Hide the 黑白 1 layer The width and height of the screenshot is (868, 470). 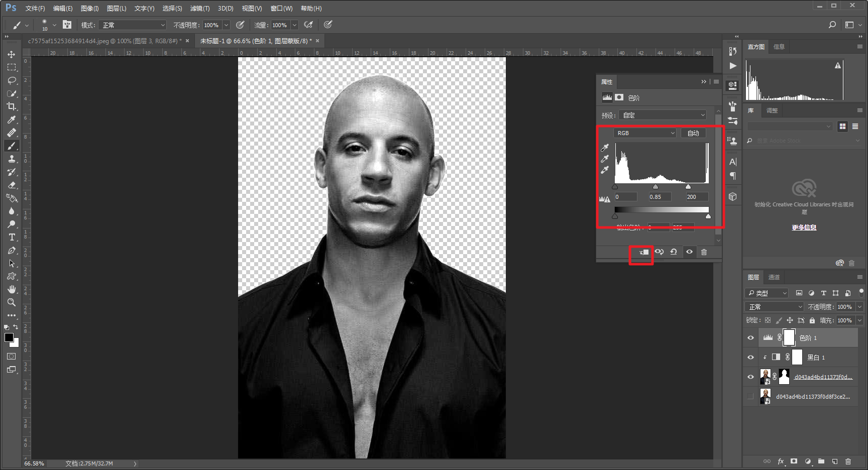pos(750,358)
